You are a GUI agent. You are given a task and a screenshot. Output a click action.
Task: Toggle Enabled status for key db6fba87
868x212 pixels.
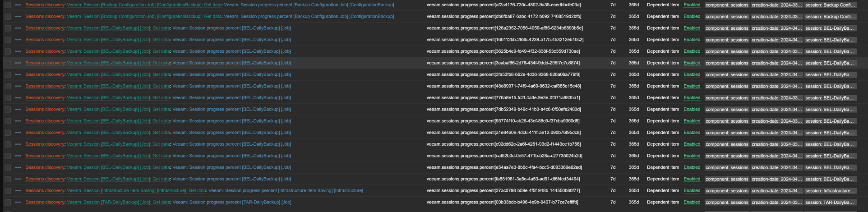692,17
